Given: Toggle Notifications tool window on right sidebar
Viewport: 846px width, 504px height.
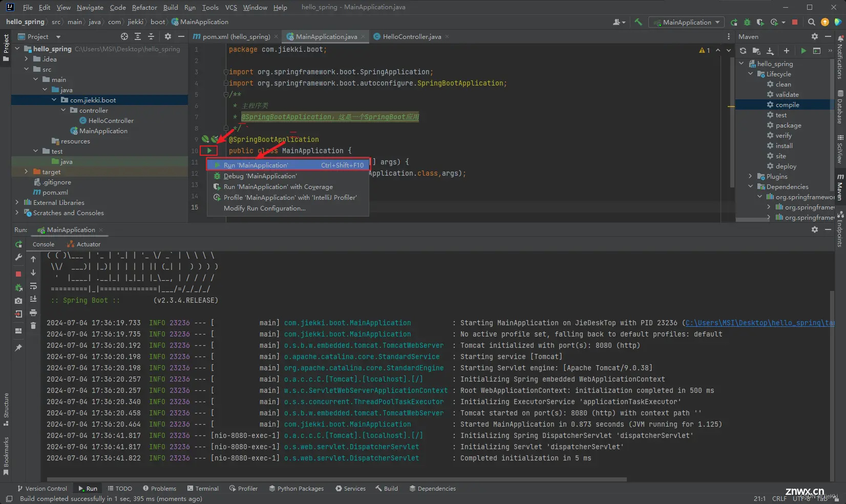Looking at the screenshot, I should coord(840,57).
